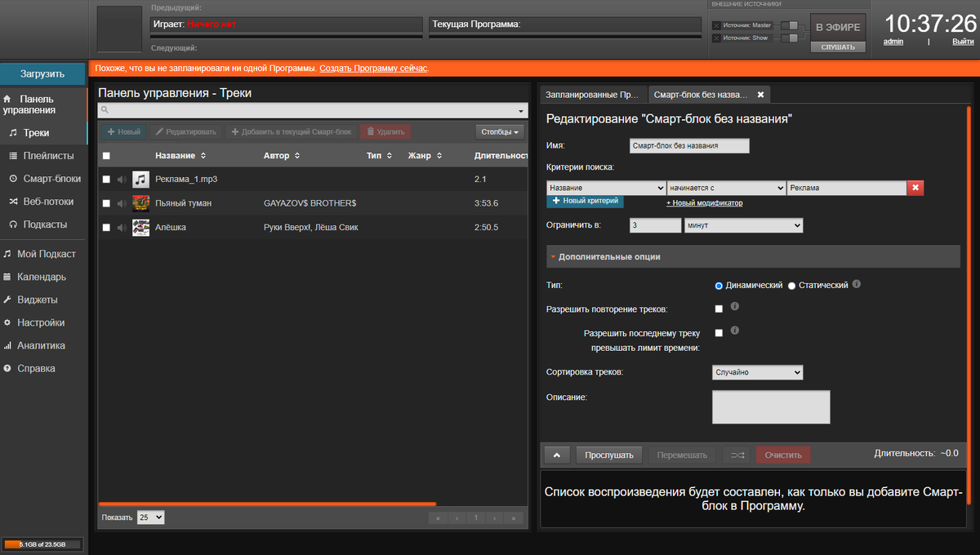Tick the select-all tracks checkbox in header
The height and width of the screenshot is (555, 980).
[x=106, y=156]
